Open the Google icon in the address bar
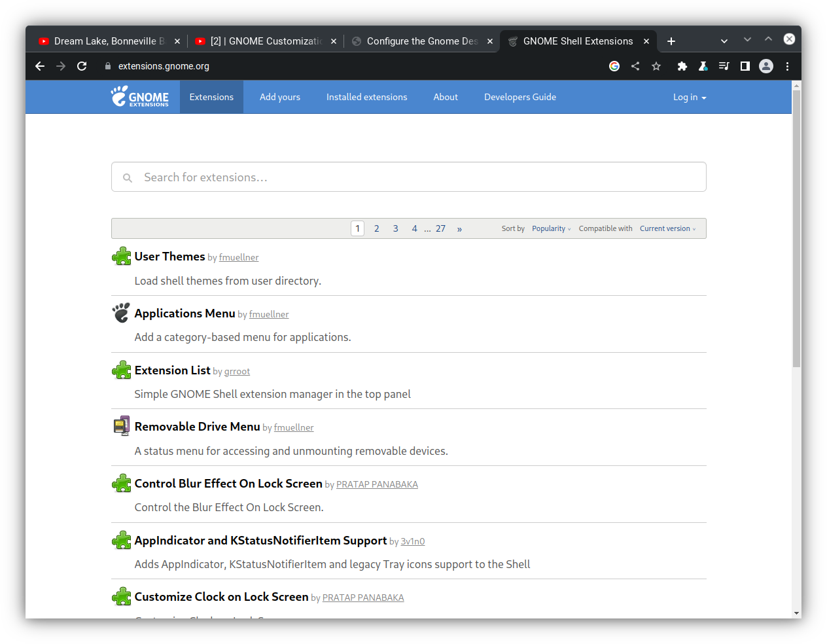This screenshot has height=644, width=827. click(614, 66)
